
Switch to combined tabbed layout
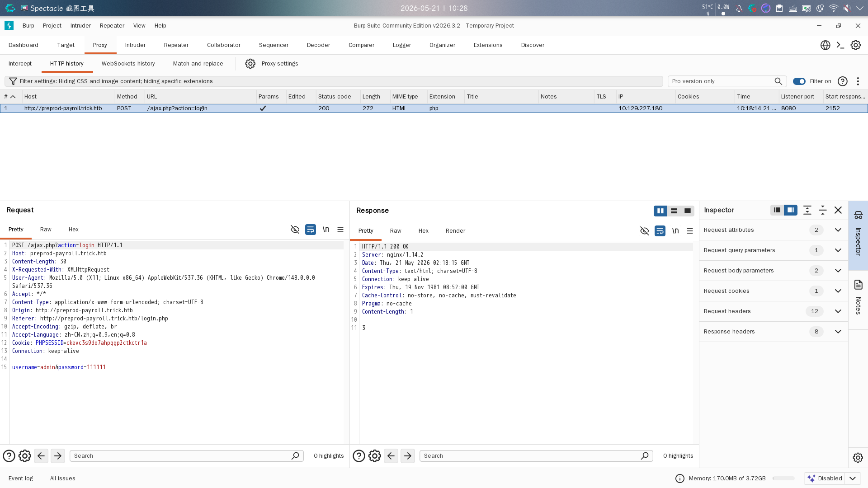[688, 211]
